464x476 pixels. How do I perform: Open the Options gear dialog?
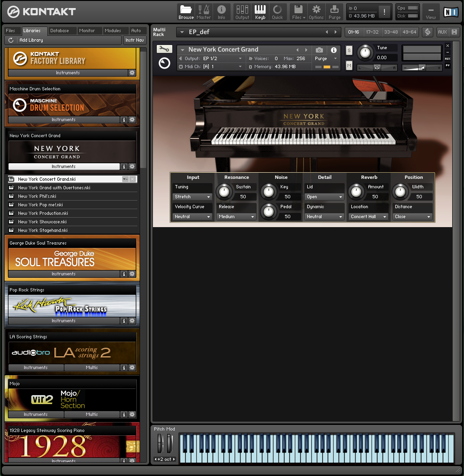316,12
